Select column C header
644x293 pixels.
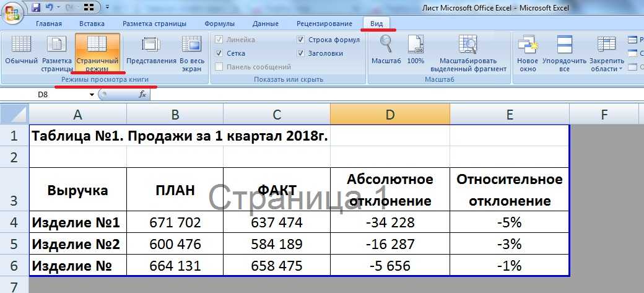[277, 114]
